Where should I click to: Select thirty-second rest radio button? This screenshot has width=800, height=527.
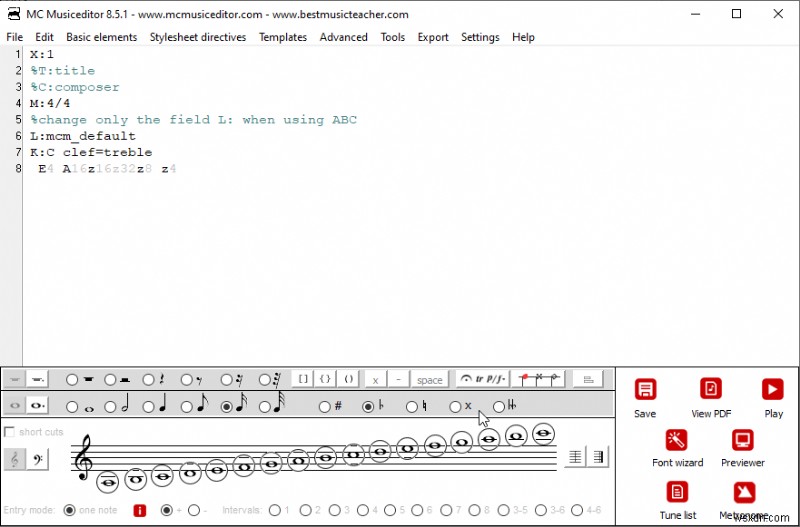(265, 380)
